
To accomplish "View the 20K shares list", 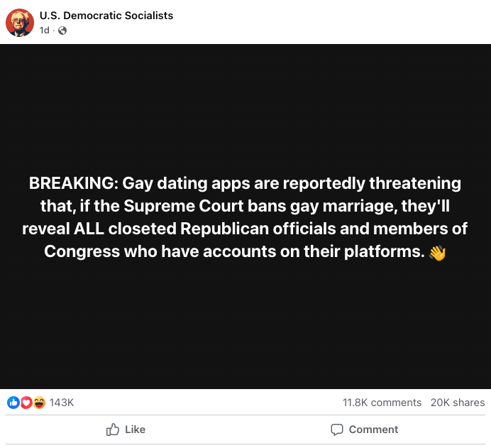I will (458, 403).
